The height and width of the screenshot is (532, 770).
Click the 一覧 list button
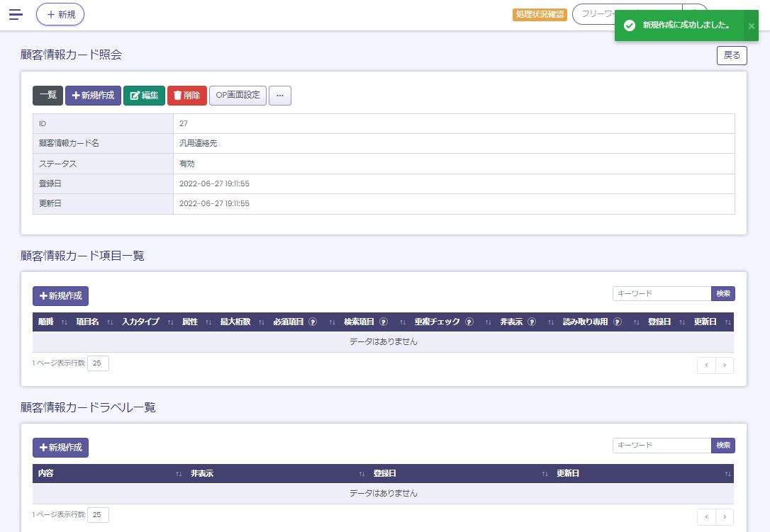click(x=48, y=96)
